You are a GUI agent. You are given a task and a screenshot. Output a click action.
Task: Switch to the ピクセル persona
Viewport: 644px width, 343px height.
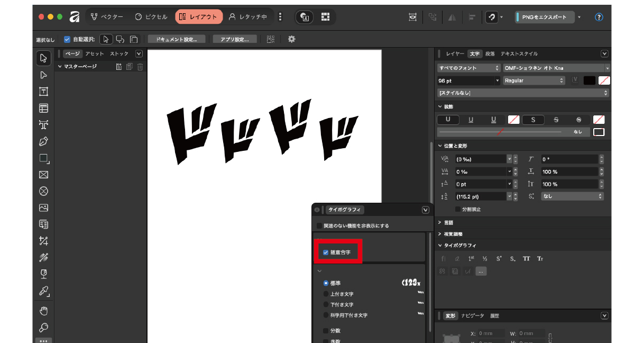[151, 17]
